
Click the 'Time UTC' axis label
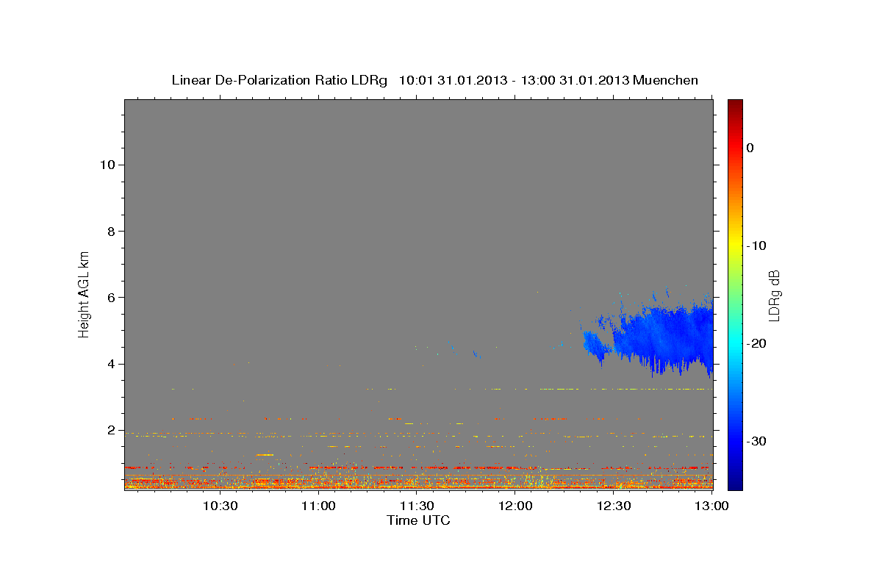(x=418, y=520)
